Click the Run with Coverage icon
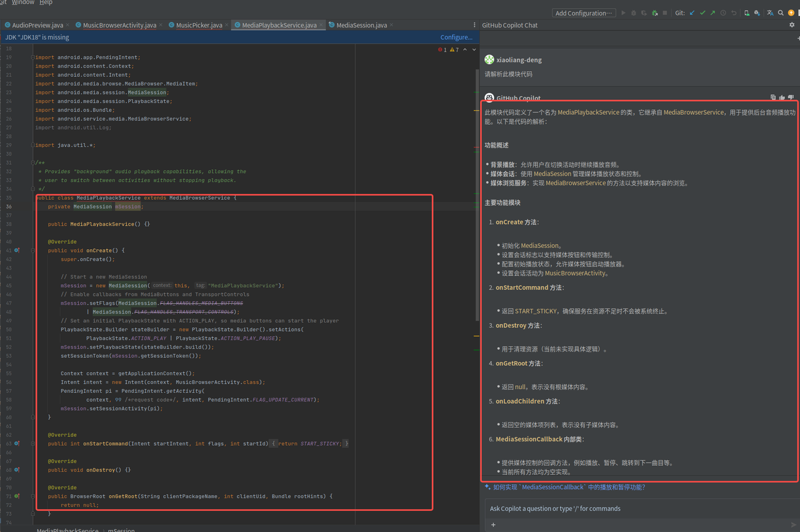The height and width of the screenshot is (532, 800). [x=644, y=12]
